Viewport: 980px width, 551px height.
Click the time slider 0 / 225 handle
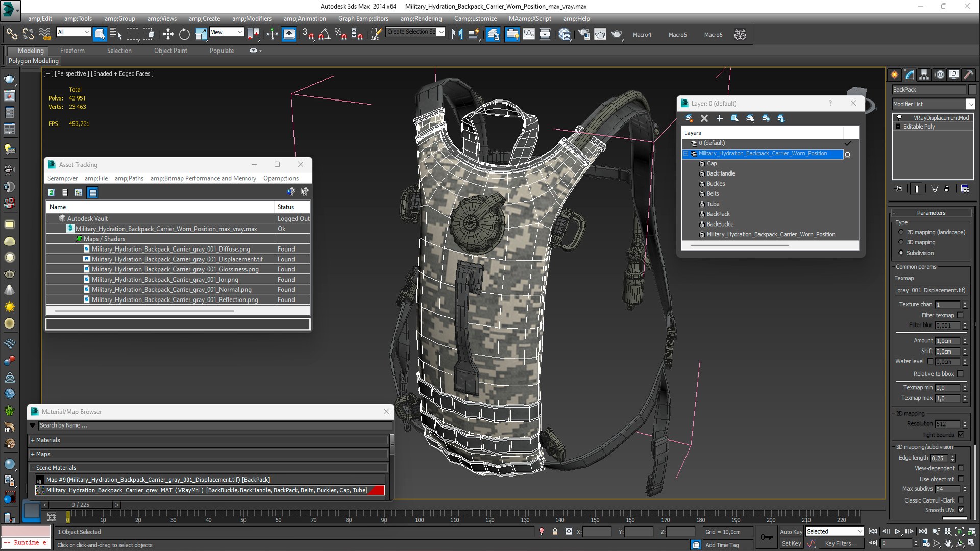(81, 505)
